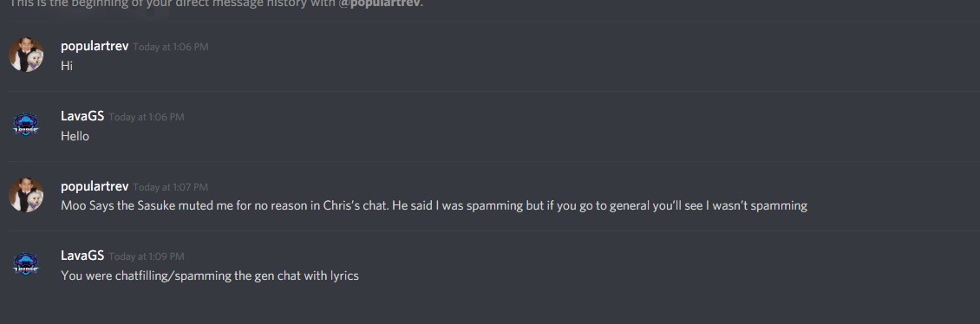Click the 'Hi' message text
The height and width of the screenshot is (324, 980).
[x=67, y=66]
